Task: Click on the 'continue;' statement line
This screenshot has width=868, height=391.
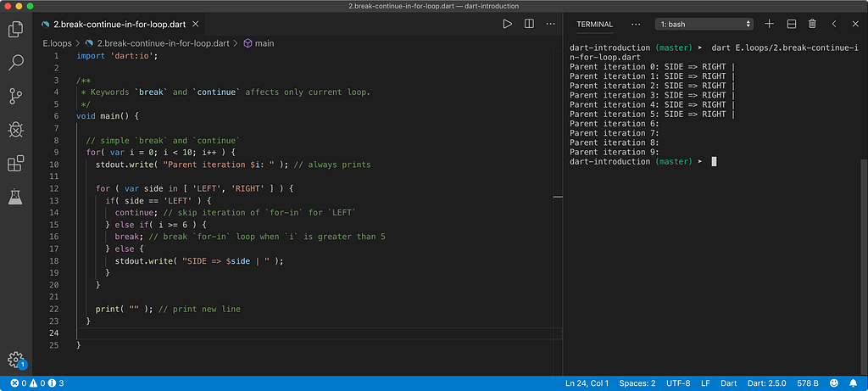Action: 234,213
